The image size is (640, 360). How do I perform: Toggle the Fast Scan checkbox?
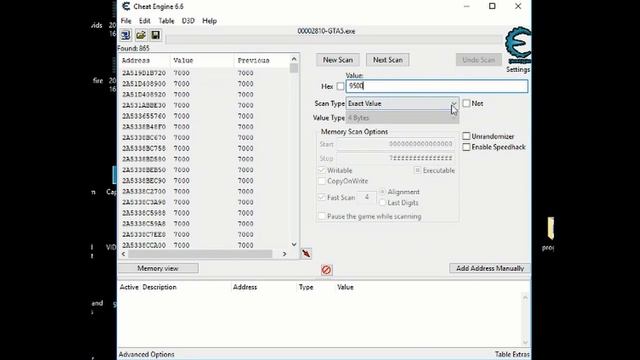[x=322, y=197]
